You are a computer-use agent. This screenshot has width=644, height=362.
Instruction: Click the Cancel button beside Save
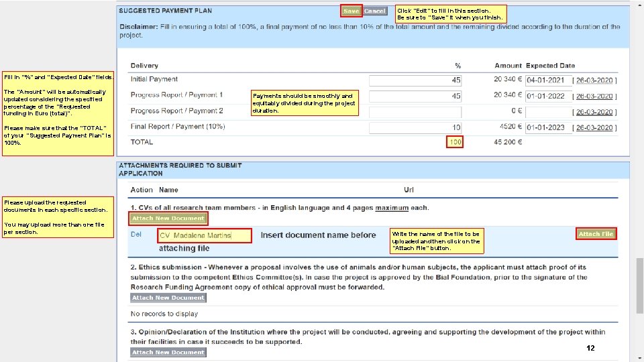[374, 11]
